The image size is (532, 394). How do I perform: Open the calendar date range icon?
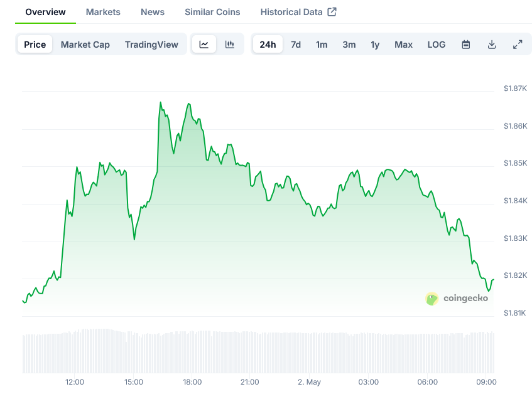(465, 45)
